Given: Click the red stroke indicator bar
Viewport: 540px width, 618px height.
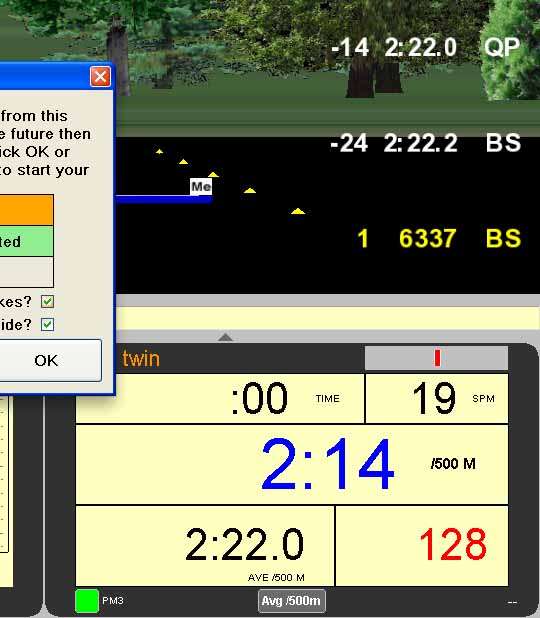Looking at the screenshot, I should pos(437,358).
